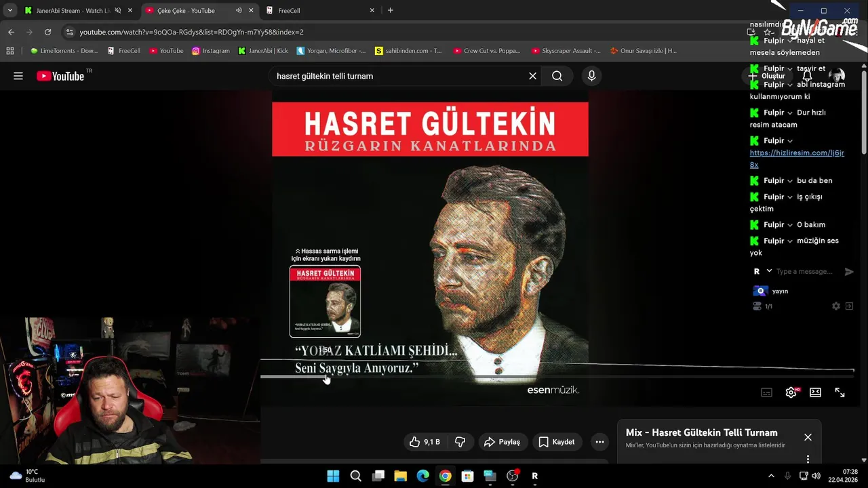Click the video seek preview thumbnail
This screenshot has height=488, width=868.
(325, 302)
